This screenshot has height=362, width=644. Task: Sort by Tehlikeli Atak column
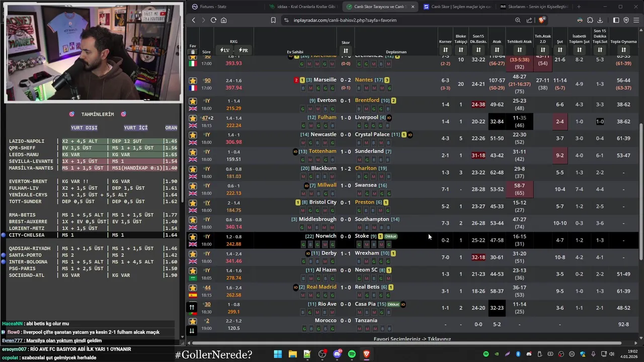[520, 50]
